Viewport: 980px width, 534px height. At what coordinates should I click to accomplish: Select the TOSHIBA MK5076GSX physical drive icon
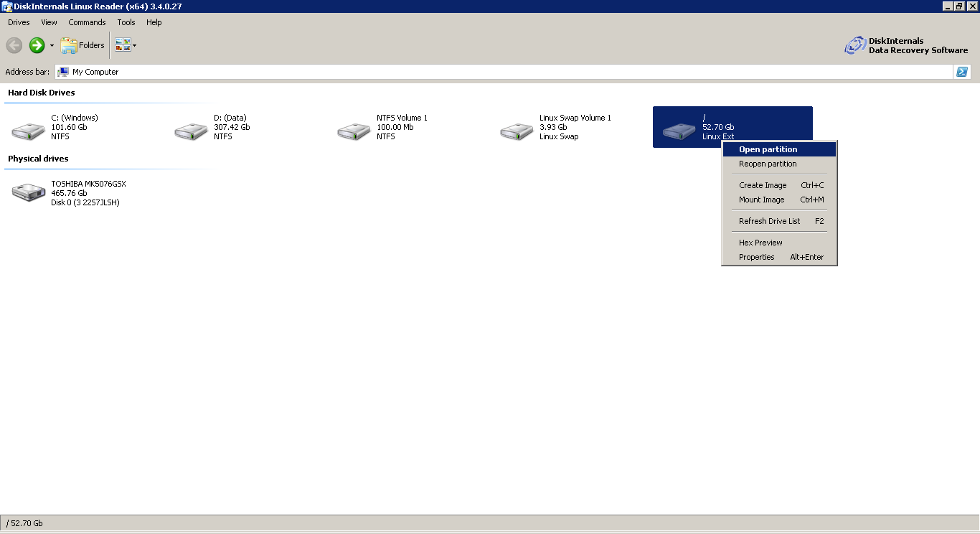click(29, 192)
